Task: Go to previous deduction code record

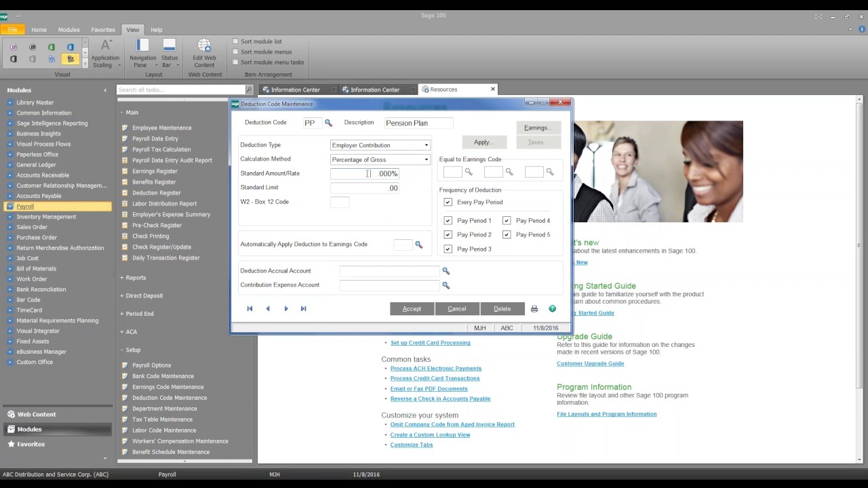Action: pos(268,308)
